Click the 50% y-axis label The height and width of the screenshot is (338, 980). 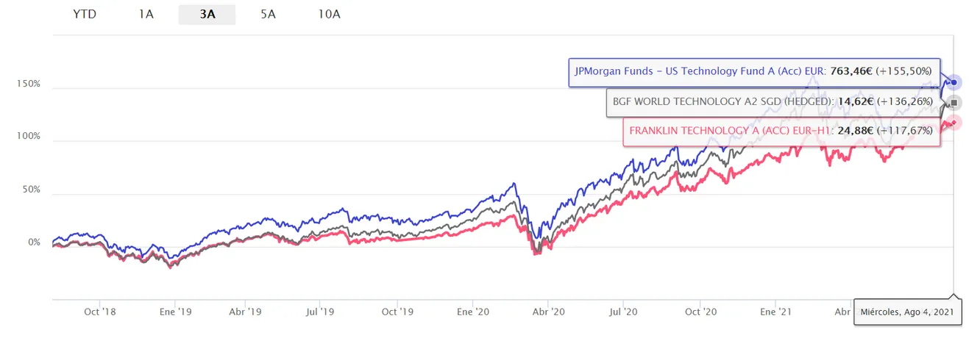coord(33,190)
